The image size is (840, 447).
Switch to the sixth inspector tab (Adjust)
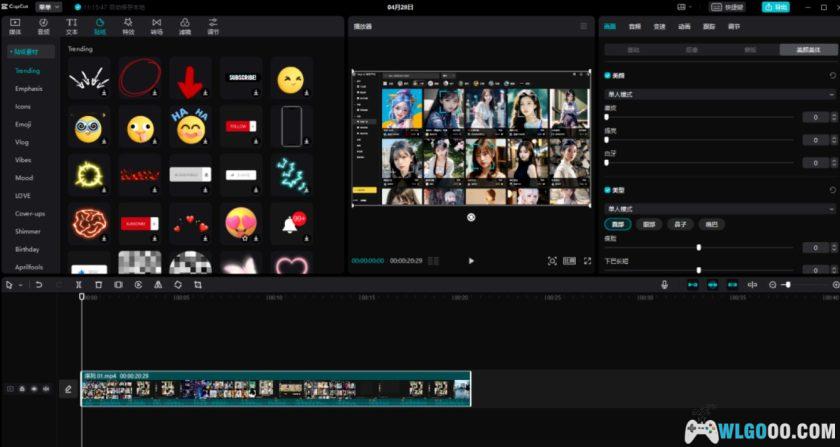pos(734,26)
